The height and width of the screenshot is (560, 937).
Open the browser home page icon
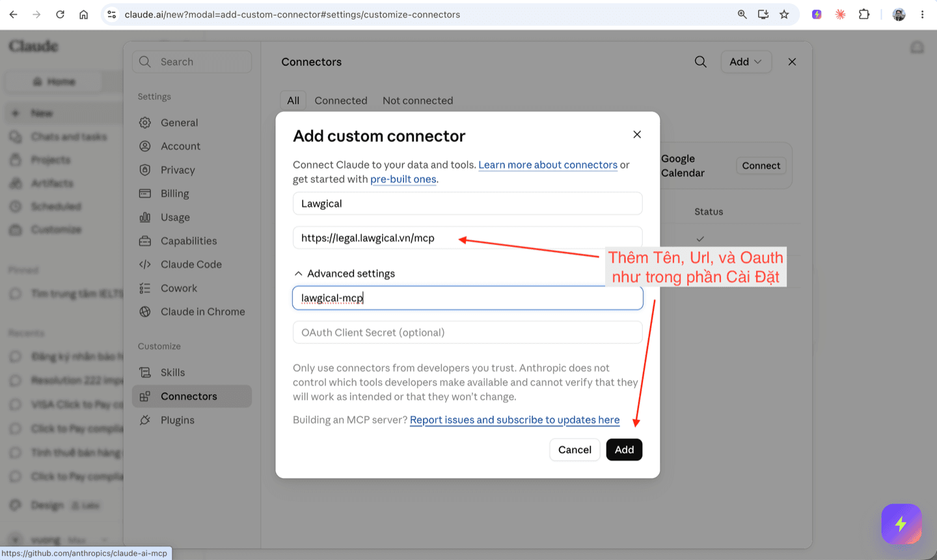(83, 14)
